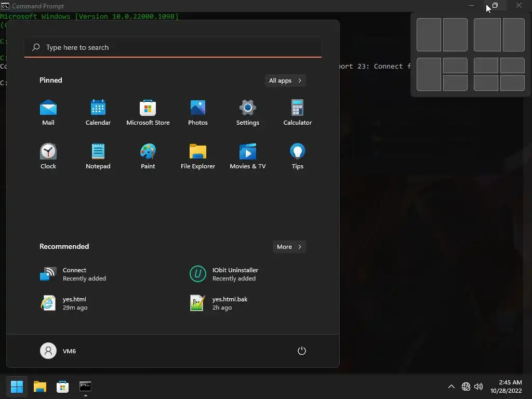Open Settings from pinned apps
532x399 pixels.
[248, 113]
